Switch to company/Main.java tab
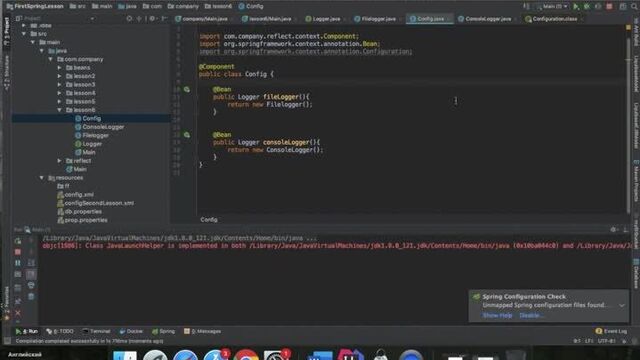Screen dimensions: 640x360 [204, 19]
